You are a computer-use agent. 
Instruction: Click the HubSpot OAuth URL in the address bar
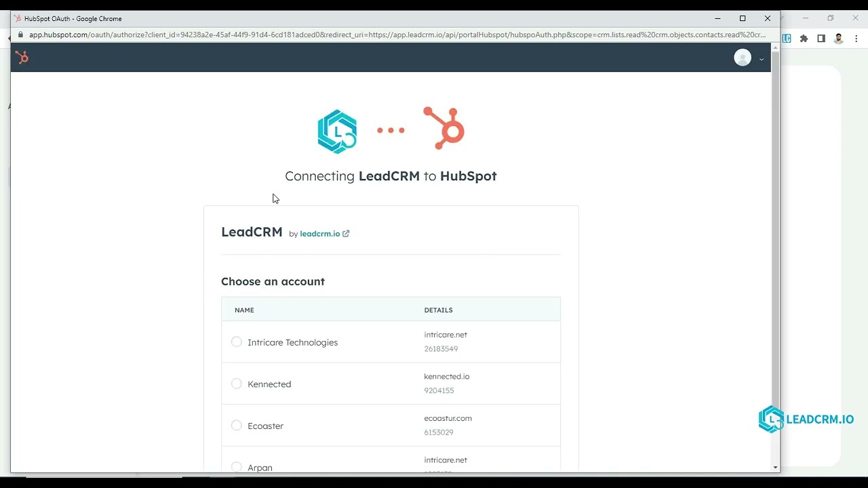pyautogui.click(x=397, y=35)
